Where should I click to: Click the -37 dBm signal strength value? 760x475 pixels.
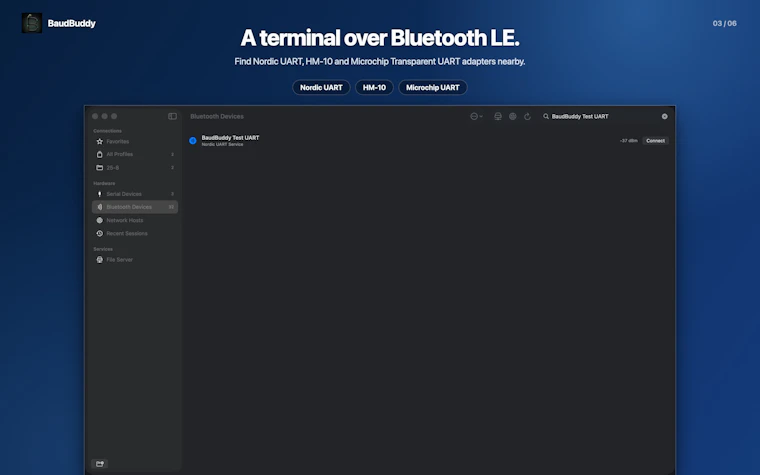point(629,141)
